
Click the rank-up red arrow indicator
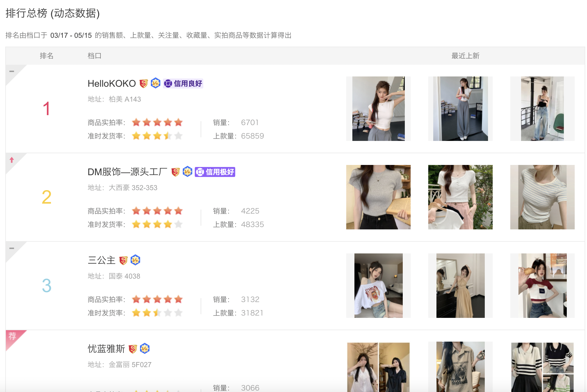click(12, 160)
